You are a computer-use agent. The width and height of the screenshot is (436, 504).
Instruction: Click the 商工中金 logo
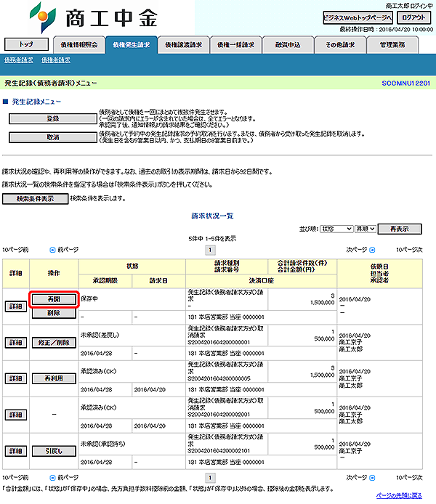click(93, 17)
